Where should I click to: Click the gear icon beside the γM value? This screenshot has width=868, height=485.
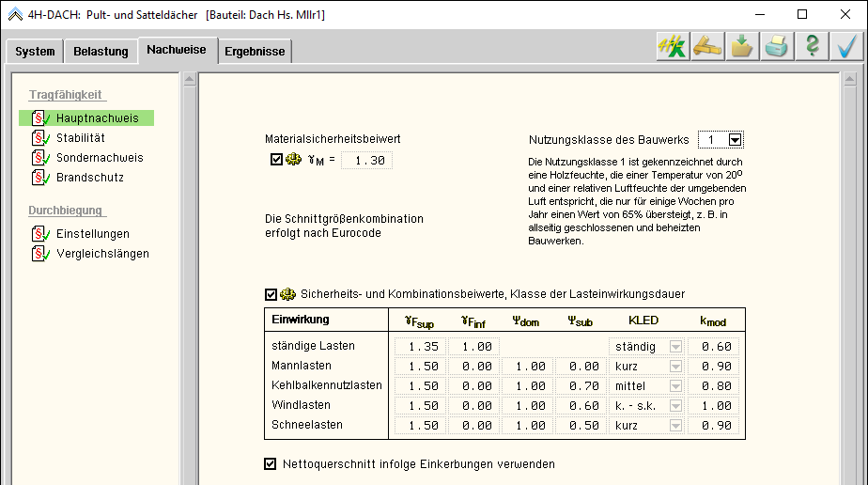click(293, 160)
